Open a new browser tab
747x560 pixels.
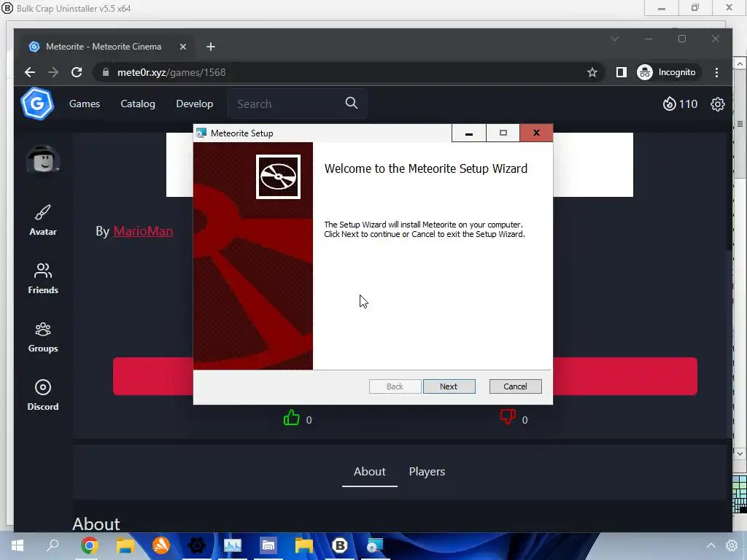[x=211, y=47]
